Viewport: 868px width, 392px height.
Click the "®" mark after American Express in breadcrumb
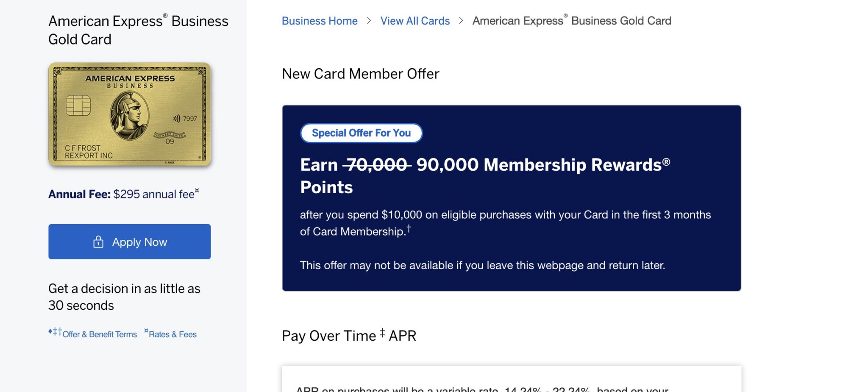(565, 16)
